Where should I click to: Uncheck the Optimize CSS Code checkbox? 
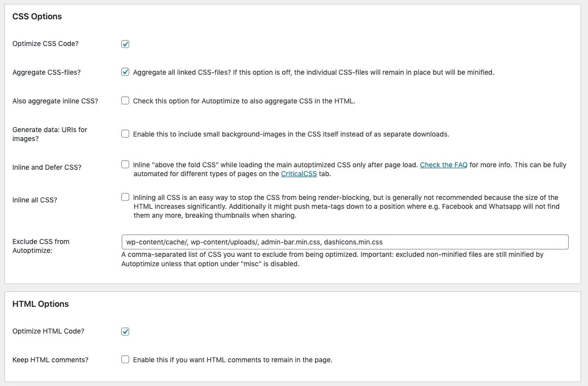tap(125, 44)
